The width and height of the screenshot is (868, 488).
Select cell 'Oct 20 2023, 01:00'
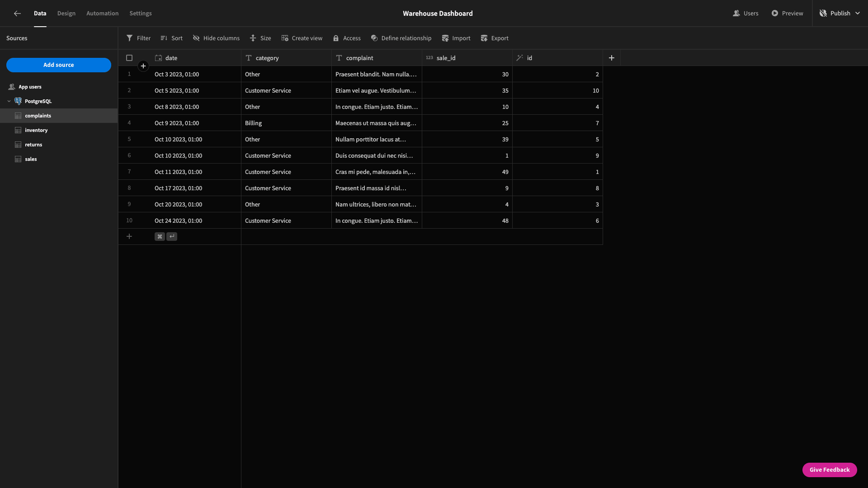[x=196, y=204]
